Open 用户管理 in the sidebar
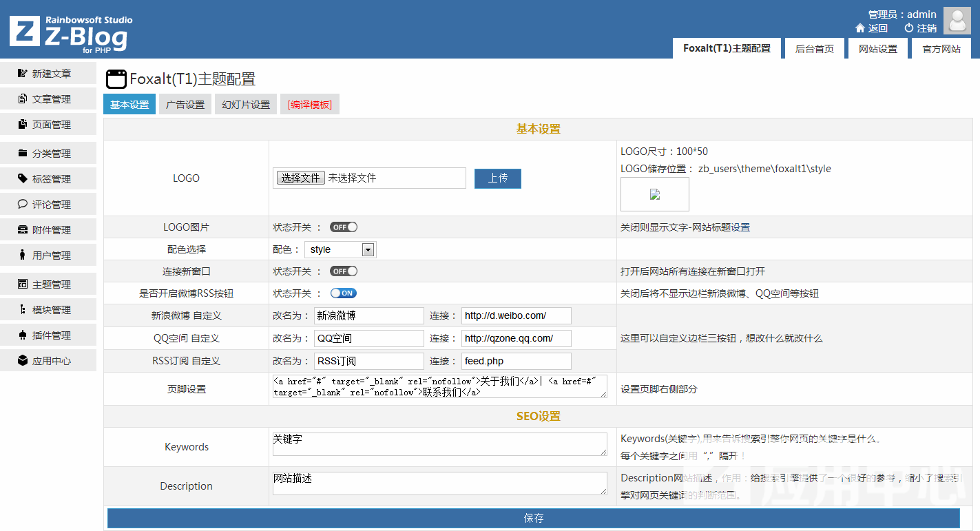This screenshot has height=531, width=980. pos(48,256)
